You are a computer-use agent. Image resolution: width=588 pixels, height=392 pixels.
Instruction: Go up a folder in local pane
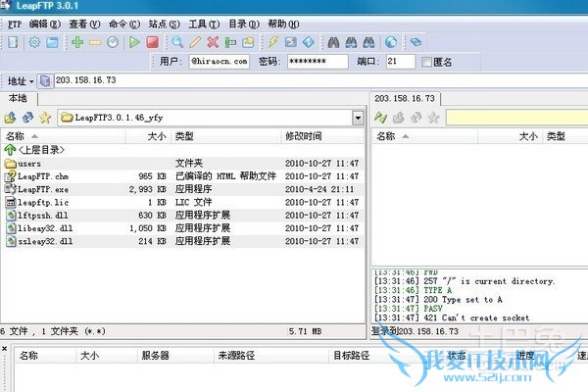tap(10, 118)
